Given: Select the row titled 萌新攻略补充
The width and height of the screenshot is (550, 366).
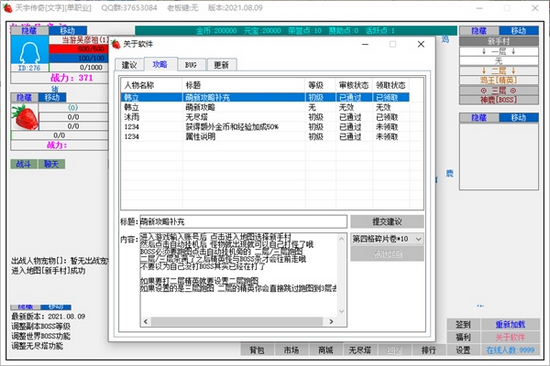Looking at the screenshot, I should pos(265,97).
